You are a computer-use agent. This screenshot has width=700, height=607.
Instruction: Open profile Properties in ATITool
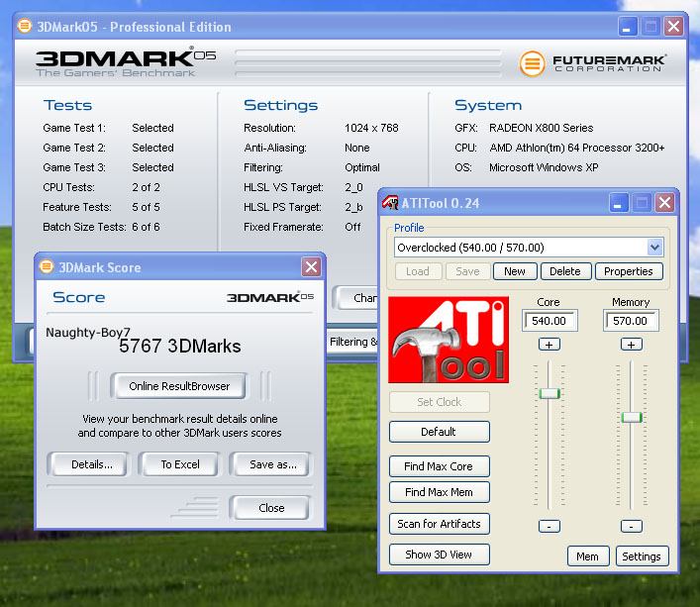pyautogui.click(x=629, y=271)
